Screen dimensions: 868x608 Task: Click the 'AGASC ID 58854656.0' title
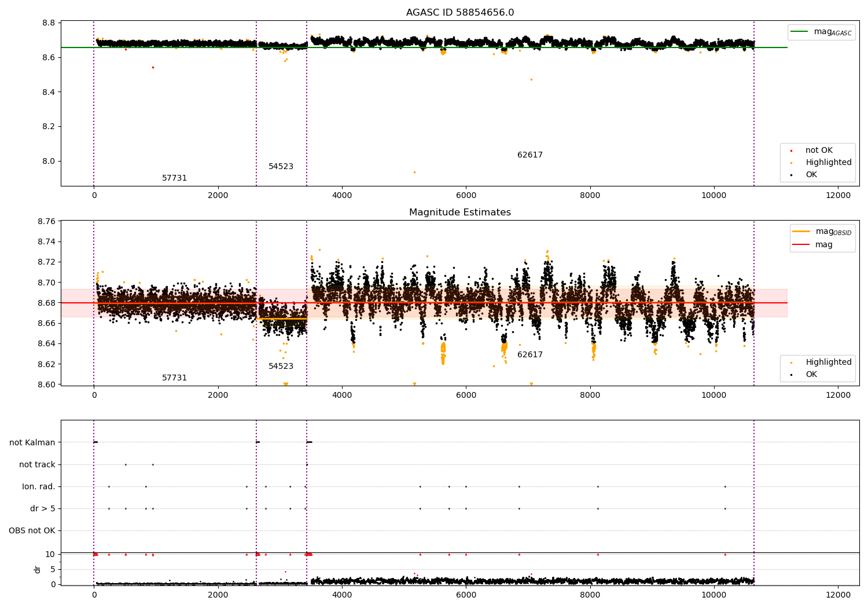[460, 13]
